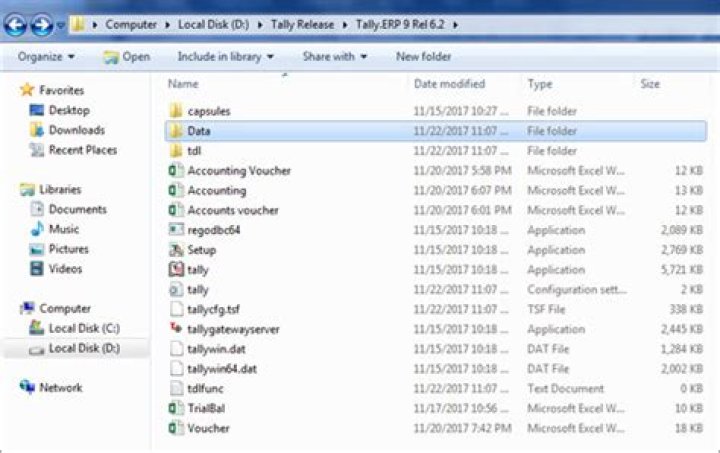Select Network in navigation pane
This screenshot has width=720, height=453.
(x=61, y=388)
